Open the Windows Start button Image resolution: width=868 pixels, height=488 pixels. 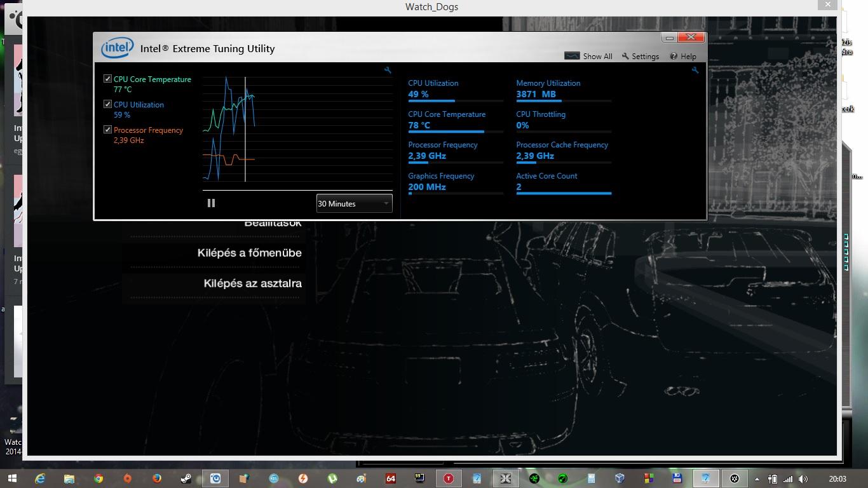12,478
